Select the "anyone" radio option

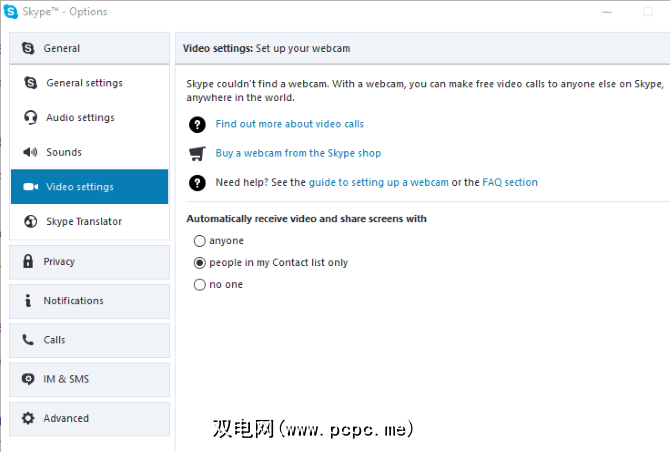click(x=200, y=241)
